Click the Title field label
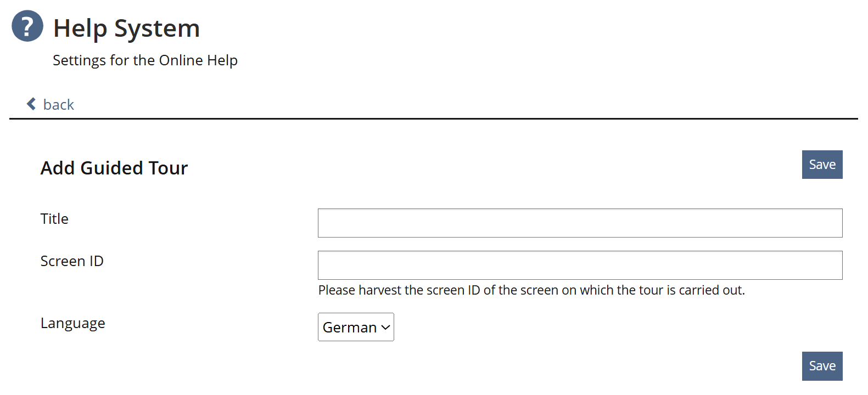Image resolution: width=868 pixels, height=395 pixels. [54, 219]
